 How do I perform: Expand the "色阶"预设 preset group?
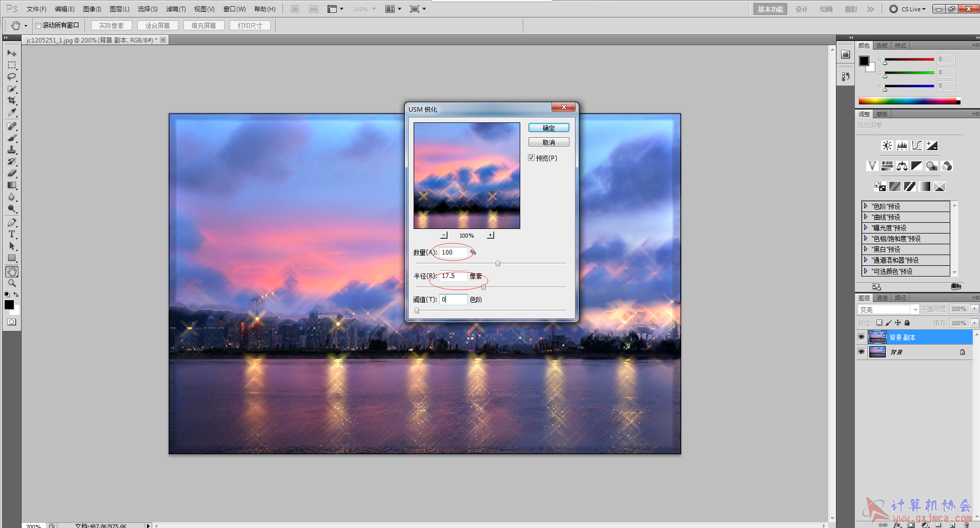click(x=866, y=206)
